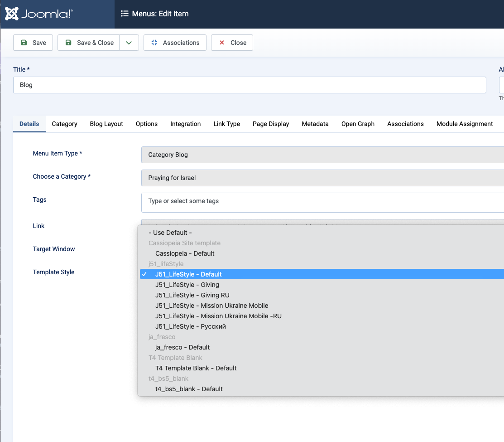
Task: Click Save & Close button
Action: point(89,43)
